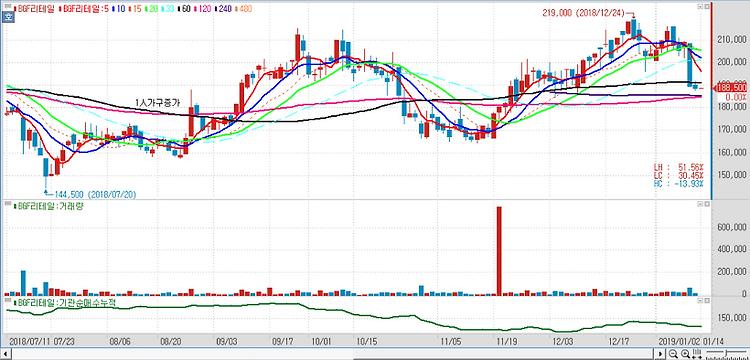Click the zoom in magnifier icon
The image size is (750, 360).
click(x=685, y=354)
